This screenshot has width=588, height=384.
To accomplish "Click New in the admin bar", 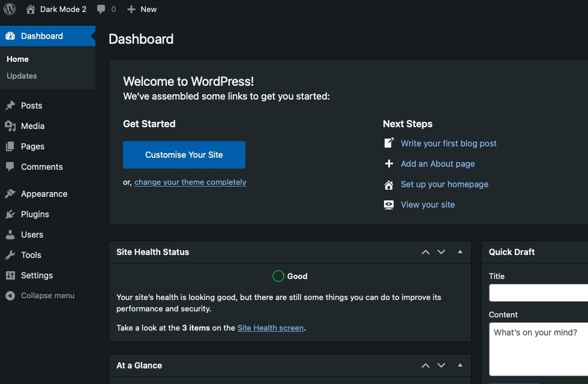I will point(149,10).
